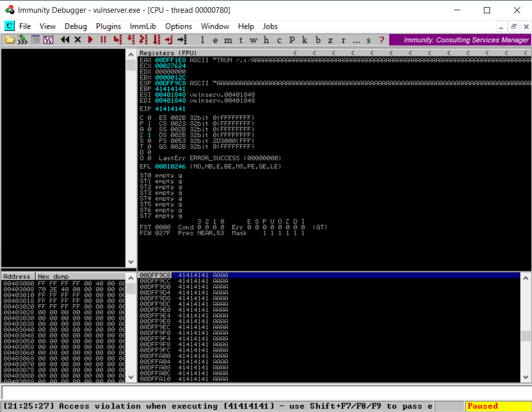Open the Options menu

[x=179, y=26]
